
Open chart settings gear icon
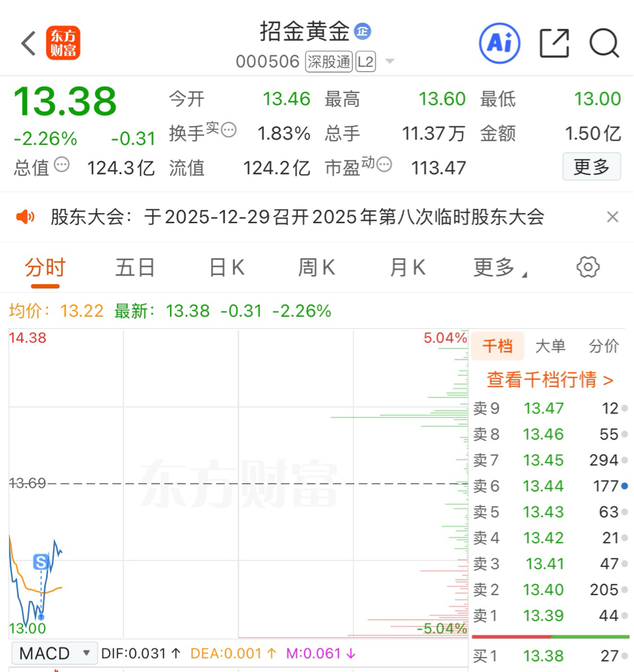point(587,268)
